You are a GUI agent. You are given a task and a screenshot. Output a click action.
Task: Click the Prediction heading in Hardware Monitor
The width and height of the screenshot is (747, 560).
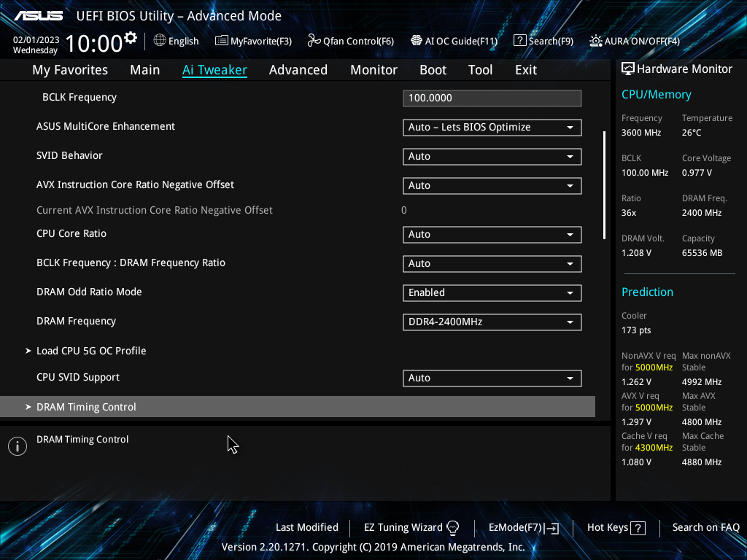647,292
